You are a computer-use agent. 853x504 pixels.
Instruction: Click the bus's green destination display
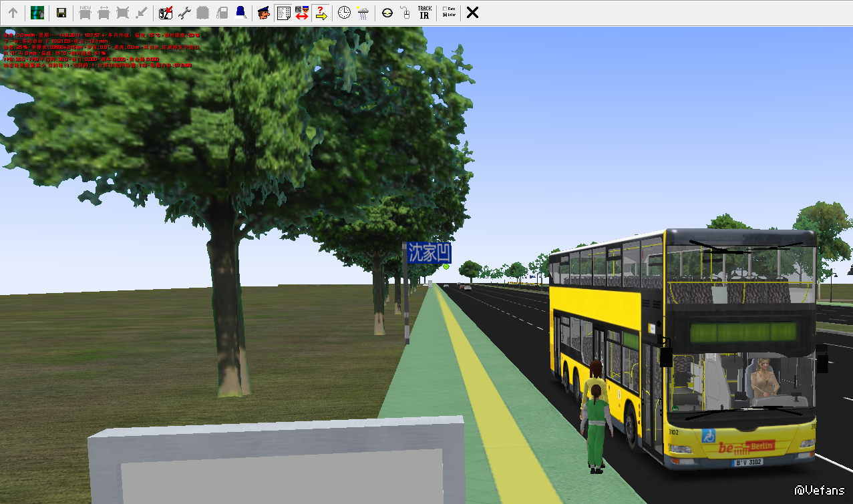(743, 332)
